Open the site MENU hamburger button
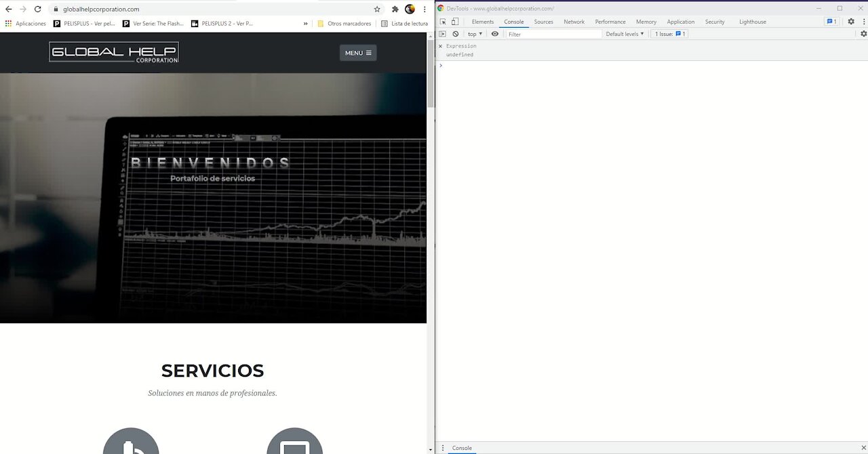868x454 pixels. click(x=358, y=53)
